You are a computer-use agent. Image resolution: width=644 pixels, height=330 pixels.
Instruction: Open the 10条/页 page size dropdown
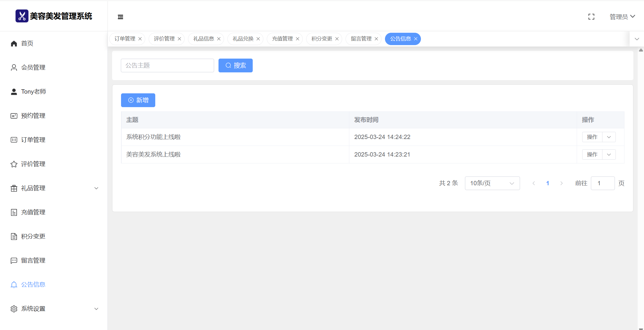pyautogui.click(x=492, y=183)
